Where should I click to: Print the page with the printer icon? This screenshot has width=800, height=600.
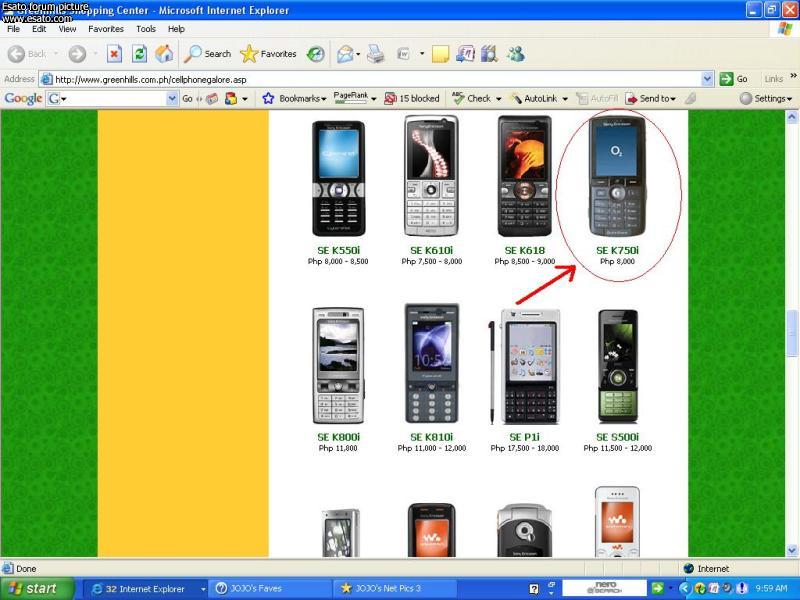coord(376,54)
